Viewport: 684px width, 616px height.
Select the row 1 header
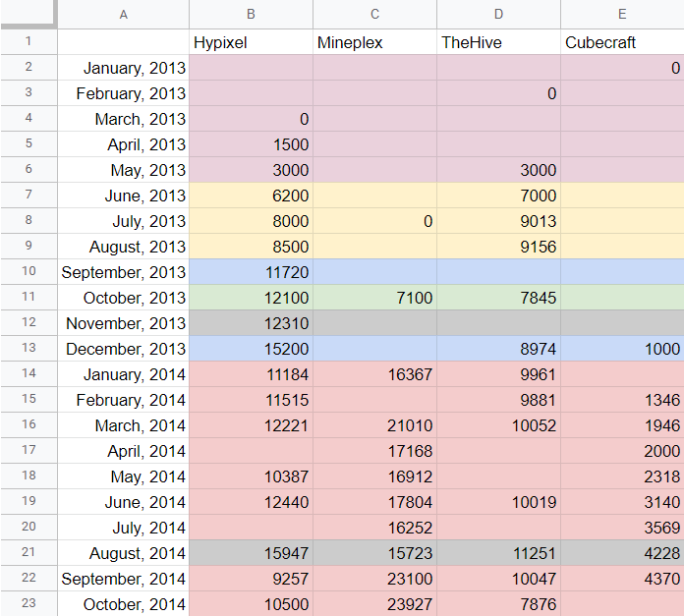[28, 42]
